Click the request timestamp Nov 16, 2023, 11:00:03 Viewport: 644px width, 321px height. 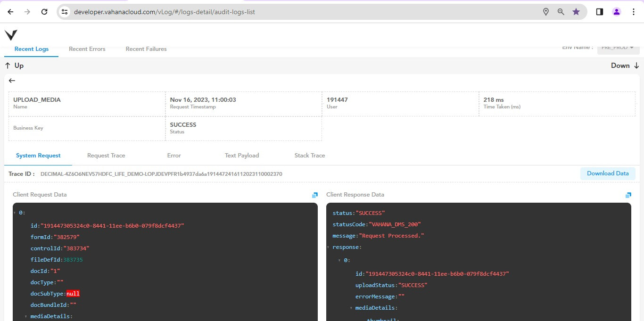click(x=203, y=100)
